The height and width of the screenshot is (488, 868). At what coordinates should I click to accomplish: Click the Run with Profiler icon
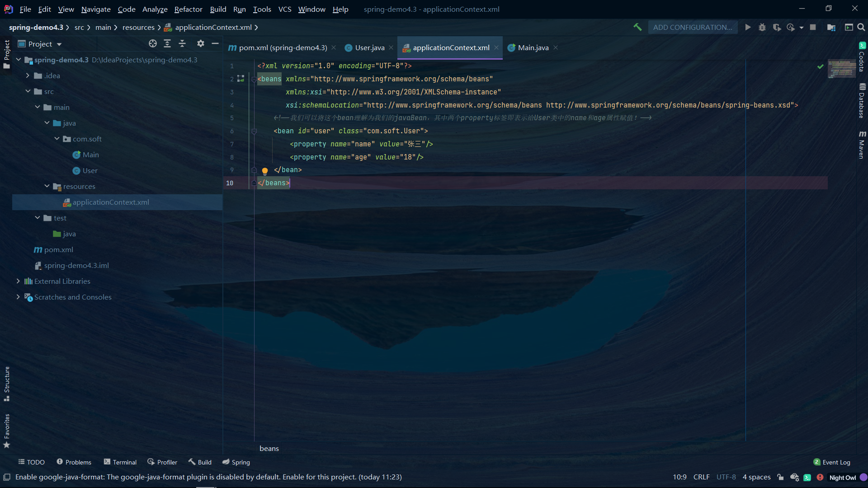click(791, 27)
